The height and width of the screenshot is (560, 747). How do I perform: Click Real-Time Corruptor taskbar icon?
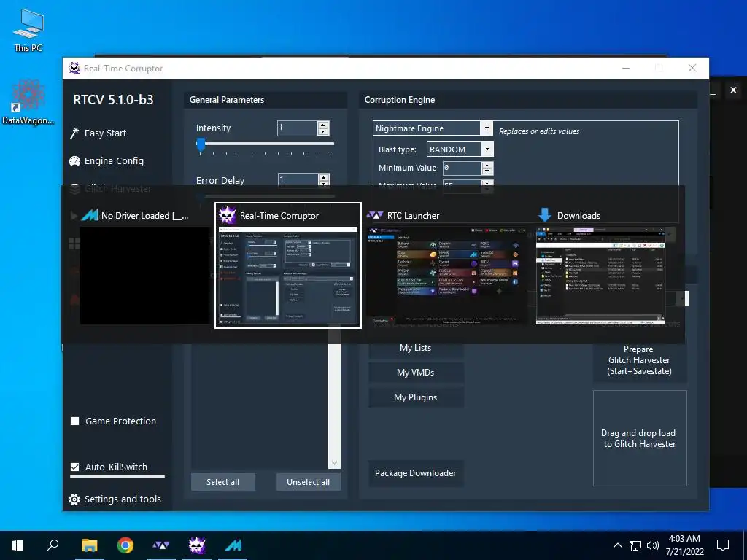197,545
